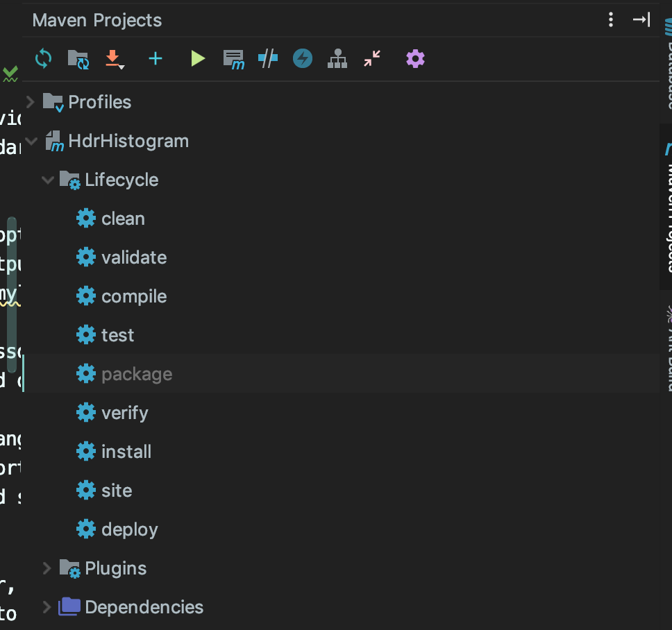Image resolution: width=672 pixels, height=630 pixels.
Task: Click the green inspection checkmark in editor
Action: pyautogui.click(x=10, y=74)
